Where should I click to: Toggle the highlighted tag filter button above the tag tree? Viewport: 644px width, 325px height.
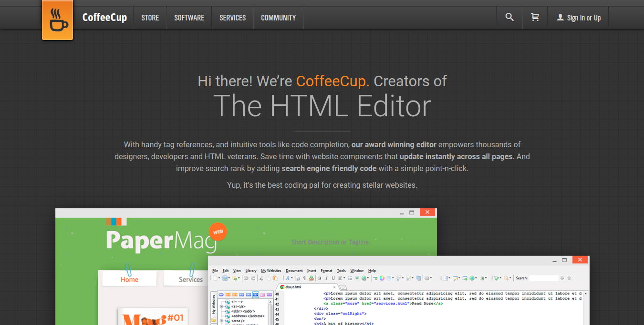255,295
